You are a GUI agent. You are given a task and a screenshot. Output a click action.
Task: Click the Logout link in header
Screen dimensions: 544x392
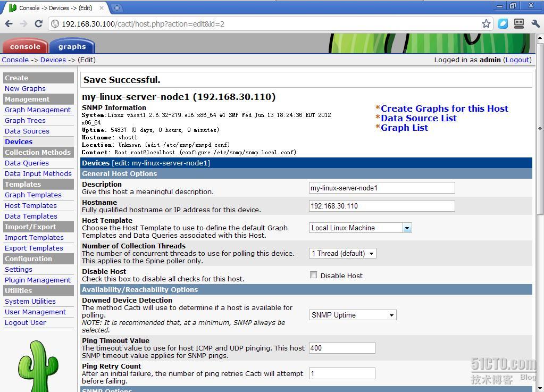coord(517,60)
